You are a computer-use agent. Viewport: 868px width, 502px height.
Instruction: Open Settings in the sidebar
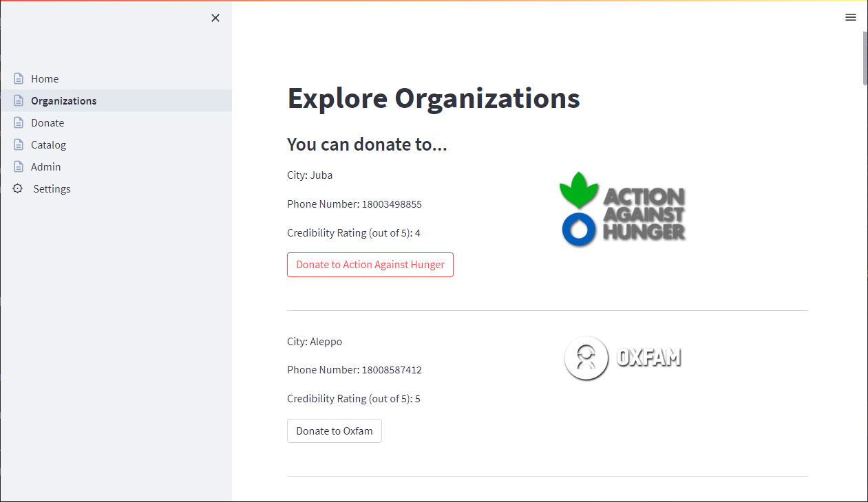tap(116, 188)
